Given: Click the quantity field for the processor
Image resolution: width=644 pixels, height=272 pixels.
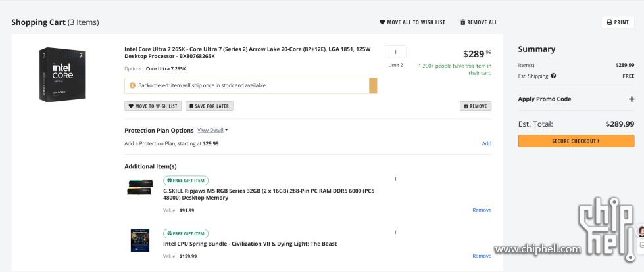Looking at the screenshot, I should click(x=395, y=52).
